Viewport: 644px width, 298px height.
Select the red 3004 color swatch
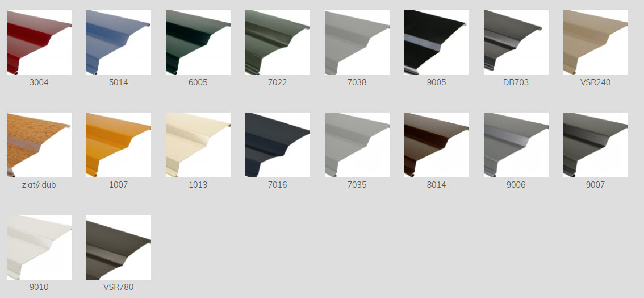pos(39,43)
